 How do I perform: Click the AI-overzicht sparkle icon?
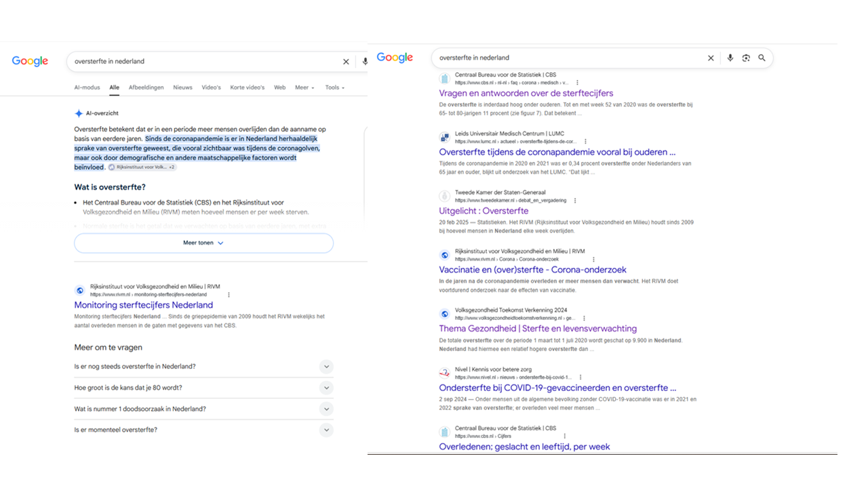[x=79, y=114]
